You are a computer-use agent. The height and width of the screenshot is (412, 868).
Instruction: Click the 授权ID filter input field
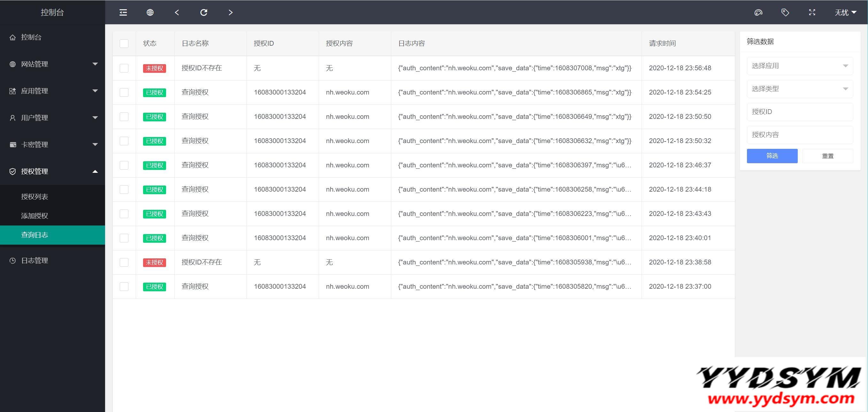pos(800,112)
